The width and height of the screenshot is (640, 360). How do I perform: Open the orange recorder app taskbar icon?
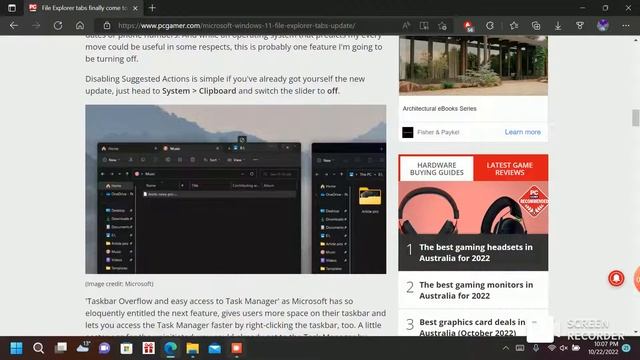coord(237,348)
